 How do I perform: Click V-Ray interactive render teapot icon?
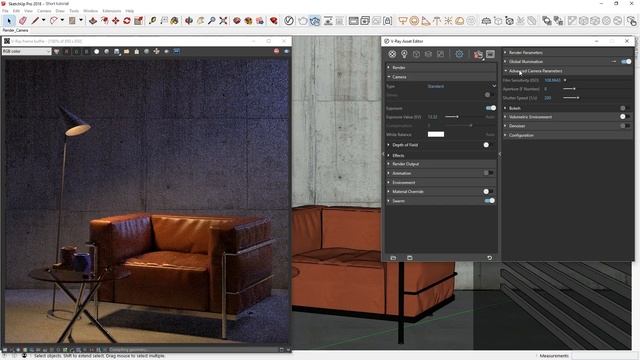[315, 20]
